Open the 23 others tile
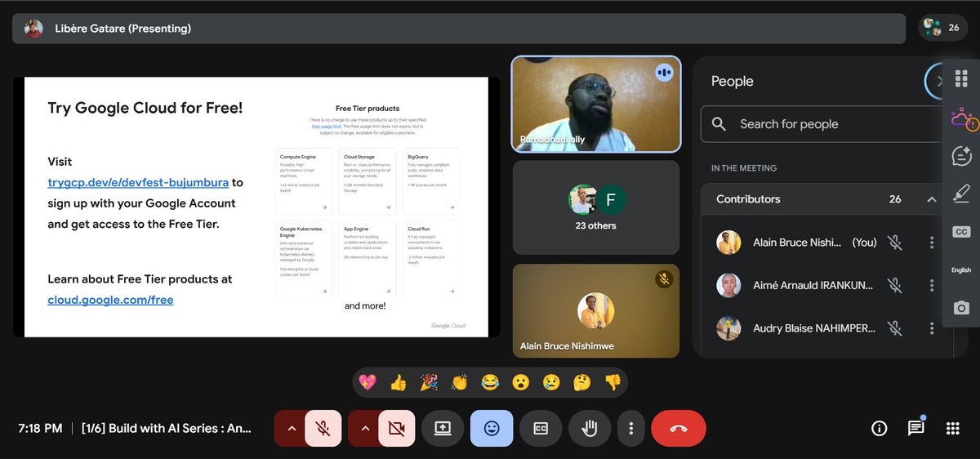Screen dimensions: 980x459 (596, 207)
